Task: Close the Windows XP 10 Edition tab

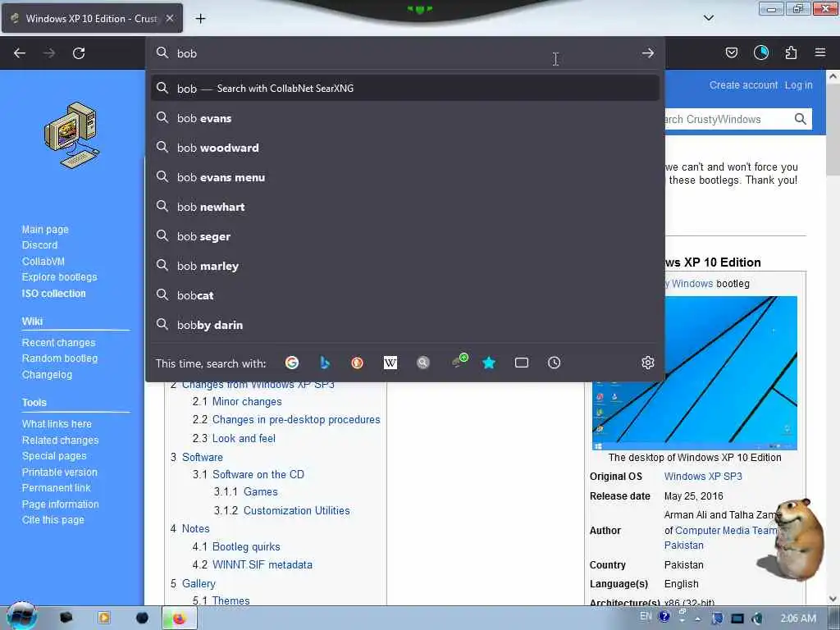Action: coord(169,18)
